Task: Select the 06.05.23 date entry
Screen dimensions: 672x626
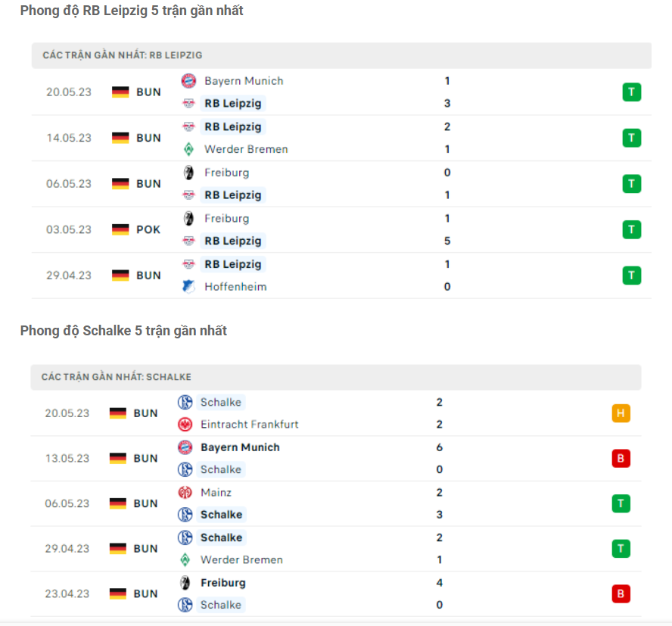Action: pos(67,183)
